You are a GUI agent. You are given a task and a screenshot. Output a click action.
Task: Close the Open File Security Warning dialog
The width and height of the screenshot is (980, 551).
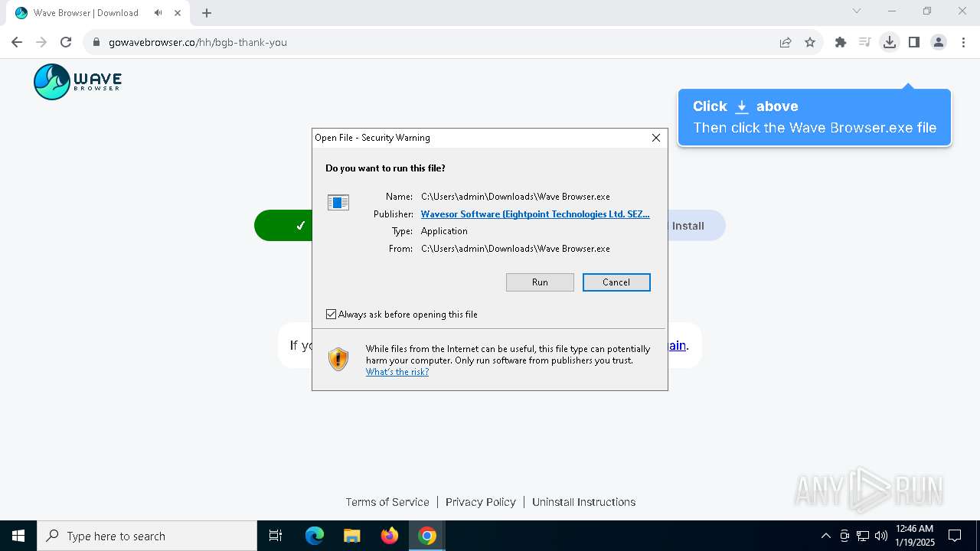pos(655,138)
